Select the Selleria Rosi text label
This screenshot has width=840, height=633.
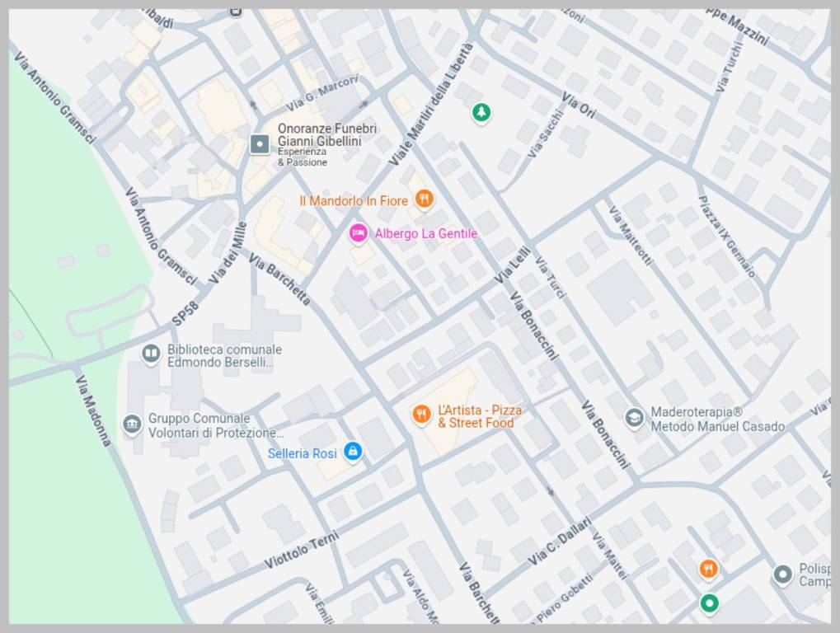tap(302, 453)
